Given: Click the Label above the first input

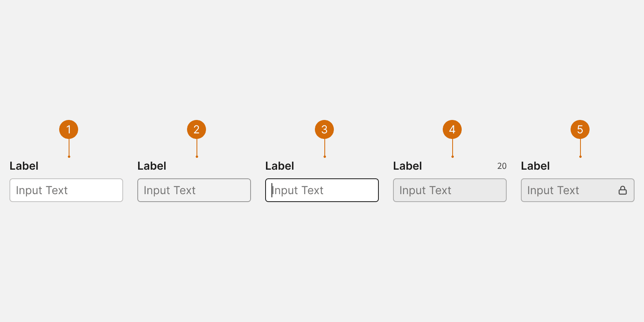Looking at the screenshot, I should (24, 166).
